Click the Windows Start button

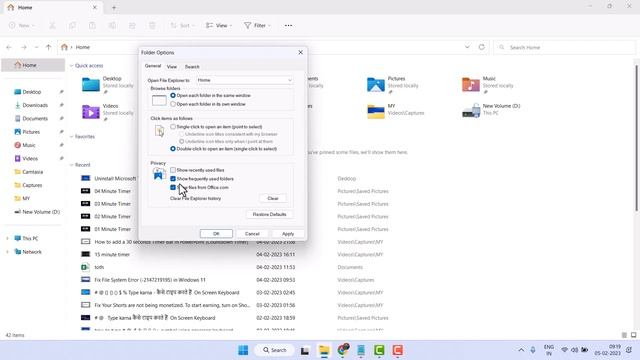[x=243, y=350]
